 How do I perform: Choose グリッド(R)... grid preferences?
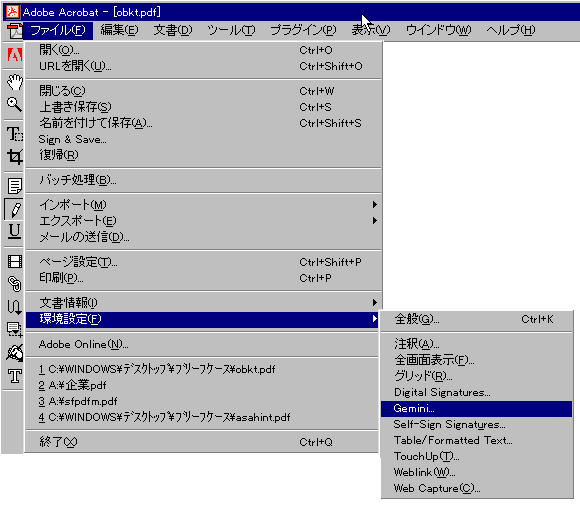tap(476, 376)
